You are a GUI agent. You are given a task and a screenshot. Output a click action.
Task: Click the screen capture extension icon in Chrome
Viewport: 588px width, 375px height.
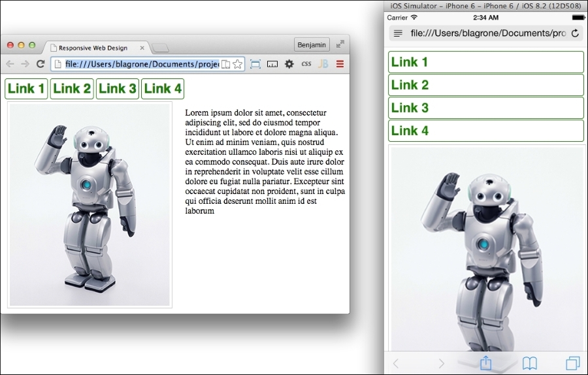[255, 64]
